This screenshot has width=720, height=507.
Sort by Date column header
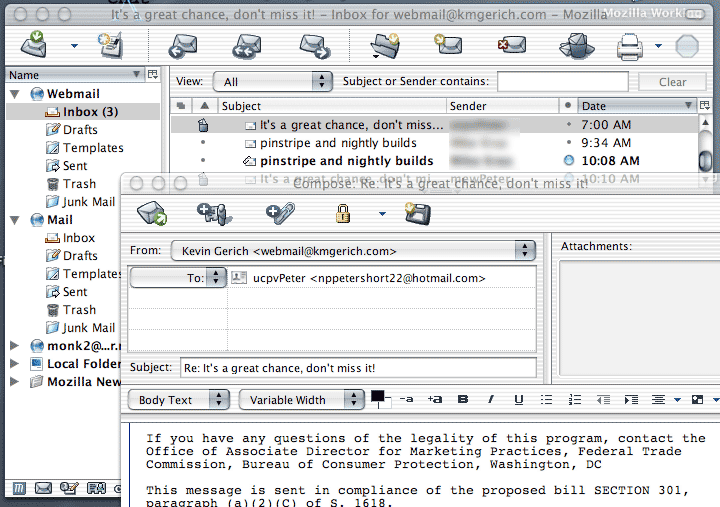[x=637, y=106]
